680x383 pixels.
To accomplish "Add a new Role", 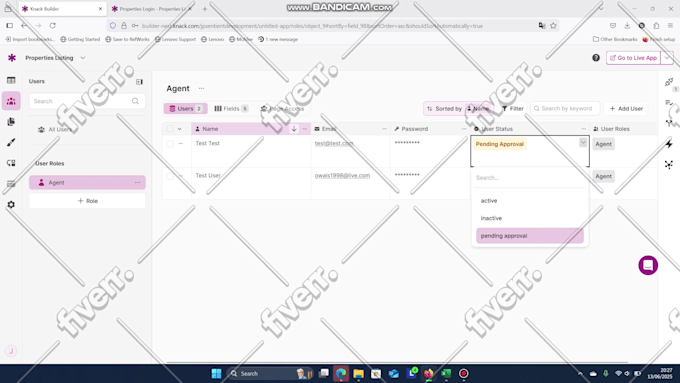I will click(87, 201).
